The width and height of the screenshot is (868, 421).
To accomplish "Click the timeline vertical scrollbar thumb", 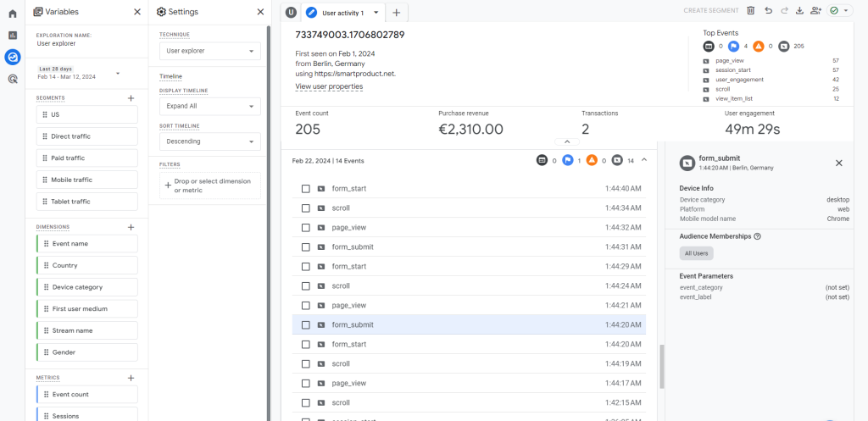I will pyautogui.click(x=661, y=368).
